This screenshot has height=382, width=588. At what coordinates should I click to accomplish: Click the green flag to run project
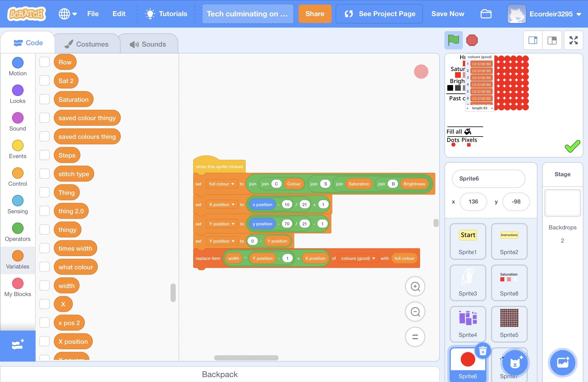click(x=453, y=40)
